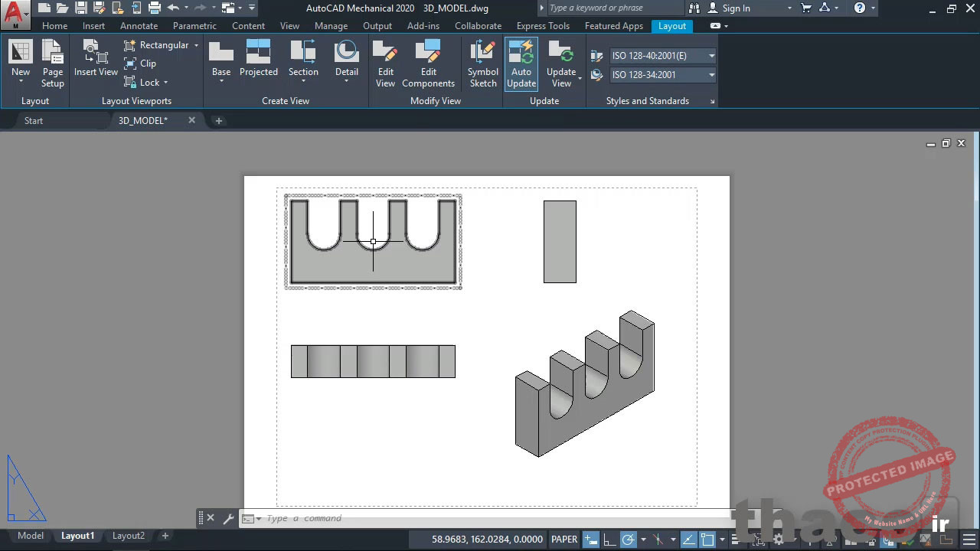Add a new layout with plus button
The image size is (980, 551).
[165, 536]
